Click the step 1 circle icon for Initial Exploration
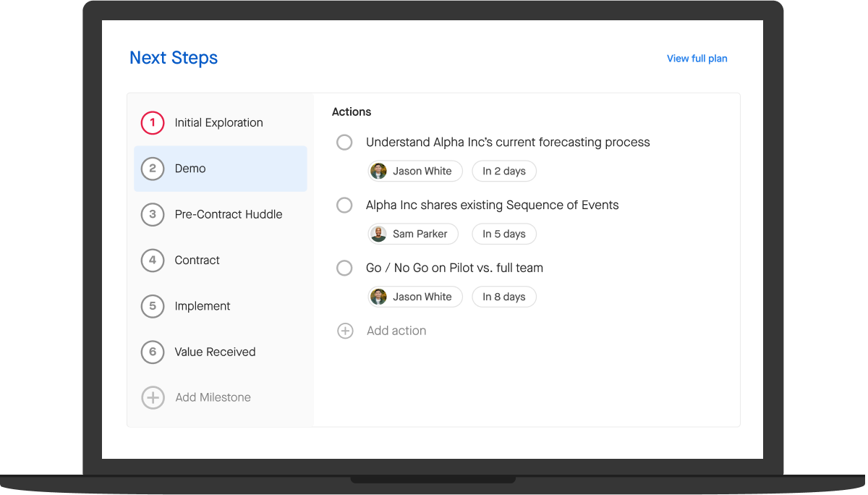This screenshot has height=495, width=868. pyautogui.click(x=153, y=123)
